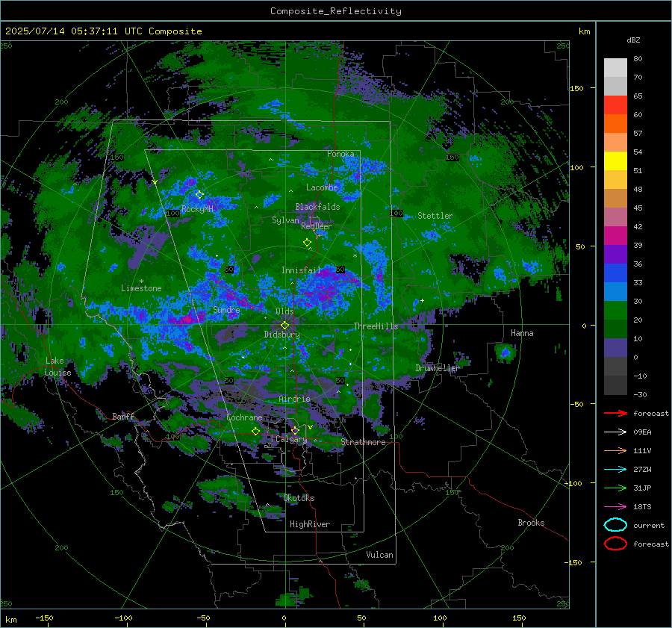Image resolution: width=672 pixels, height=628 pixels.
Task: Click the RockyMH label
Action: tap(197, 209)
